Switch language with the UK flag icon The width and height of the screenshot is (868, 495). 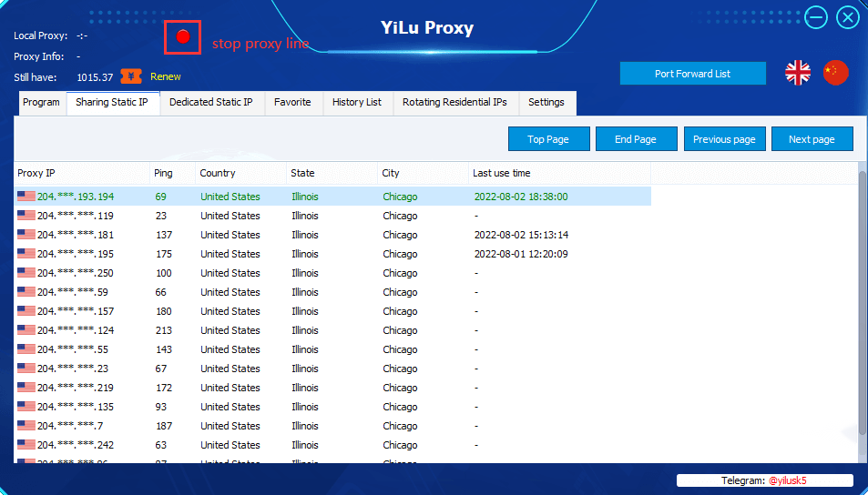click(x=798, y=73)
